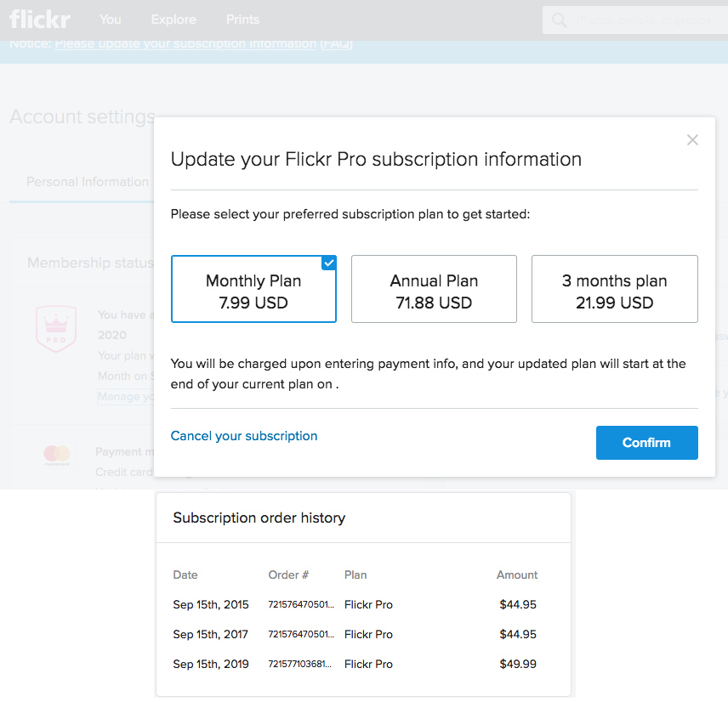Select the 3 months plan option
Image resolution: width=728 pixels, height=702 pixels.
pos(614,289)
